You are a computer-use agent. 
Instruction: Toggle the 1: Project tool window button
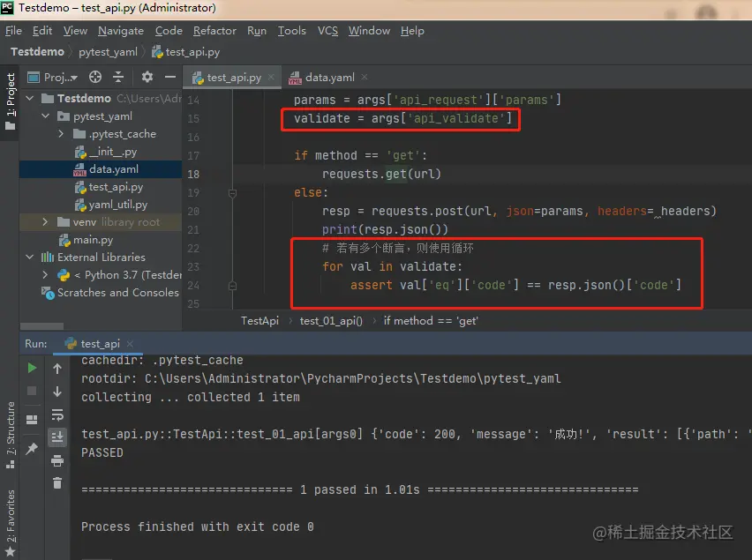click(x=10, y=101)
